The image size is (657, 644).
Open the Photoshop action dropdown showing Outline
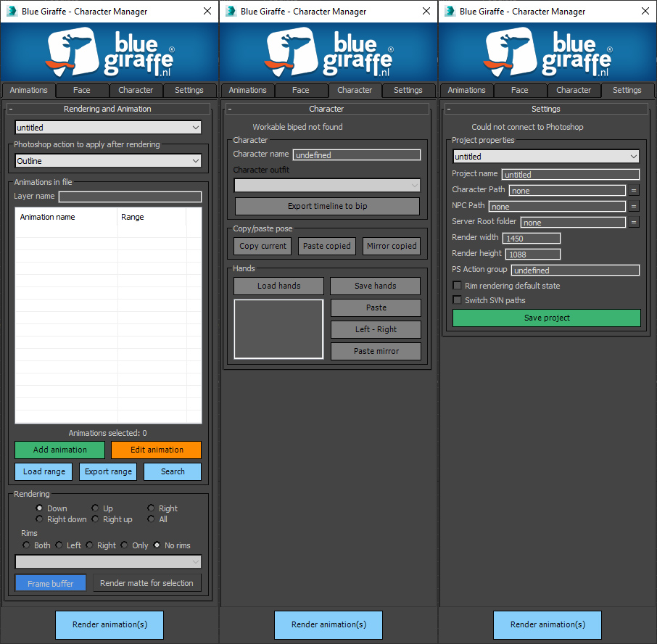108,161
